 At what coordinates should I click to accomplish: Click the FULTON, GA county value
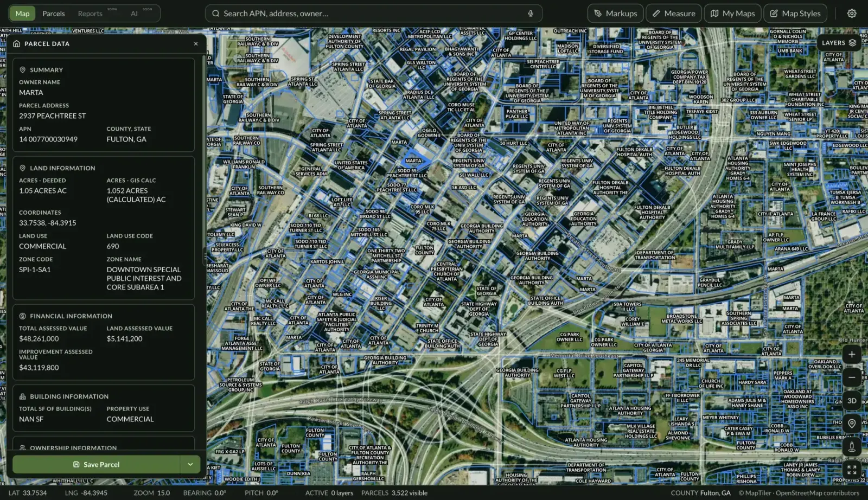coord(126,139)
